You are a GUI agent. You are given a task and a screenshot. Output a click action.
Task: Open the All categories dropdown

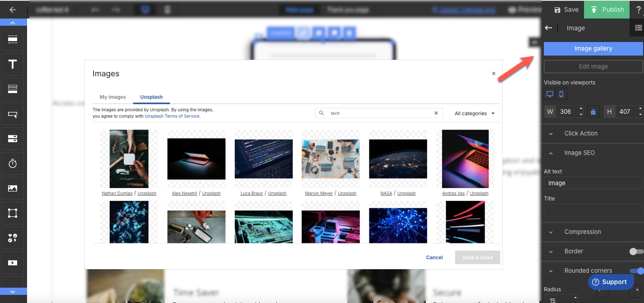pyautogui.click(x=474, y=113)
